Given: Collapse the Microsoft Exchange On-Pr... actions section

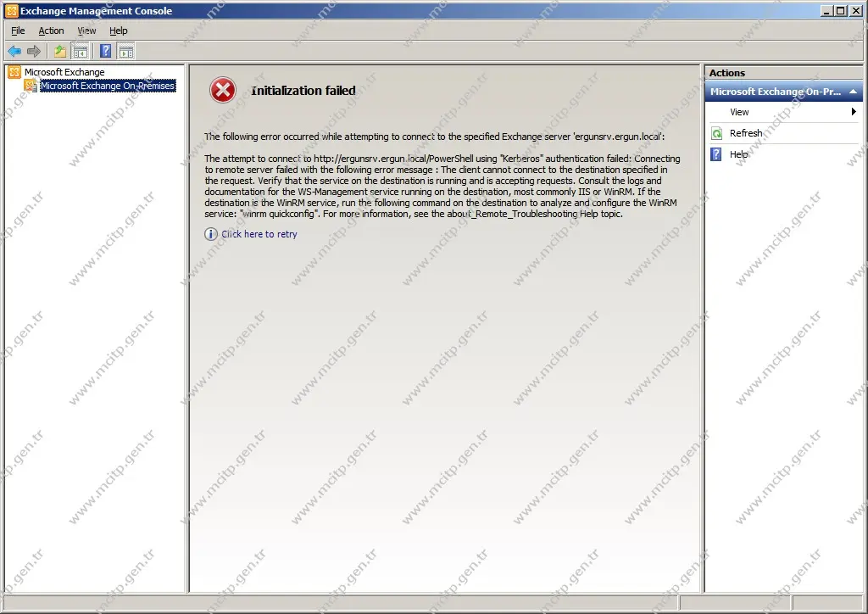Looking at the screenshot, I should pos(853,92).
